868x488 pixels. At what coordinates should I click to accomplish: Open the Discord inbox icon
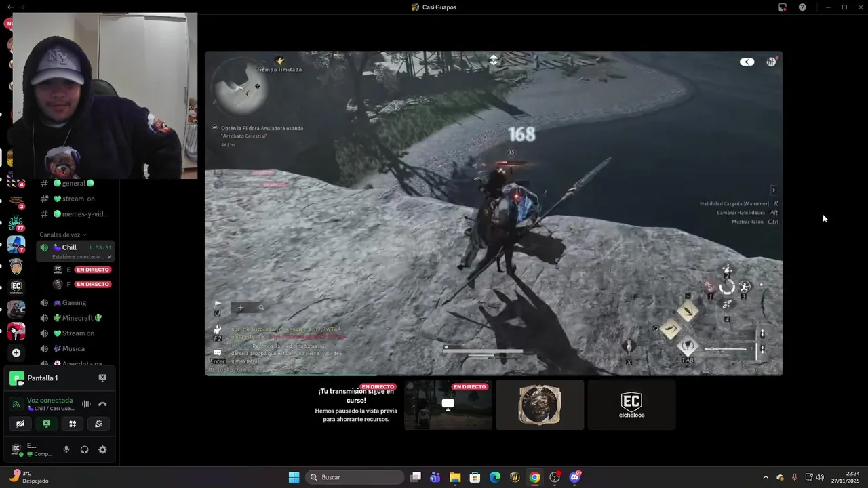[x=783, y=7]
